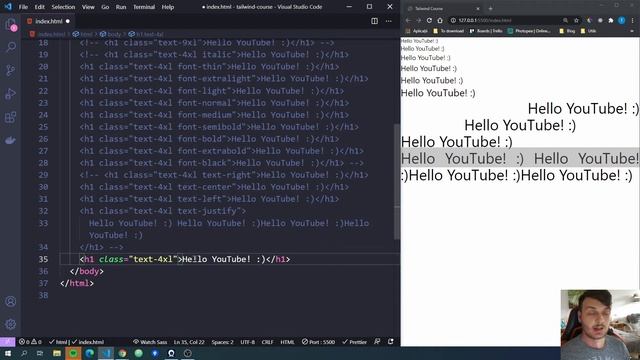Click the Chrome home button

[440, 20]
